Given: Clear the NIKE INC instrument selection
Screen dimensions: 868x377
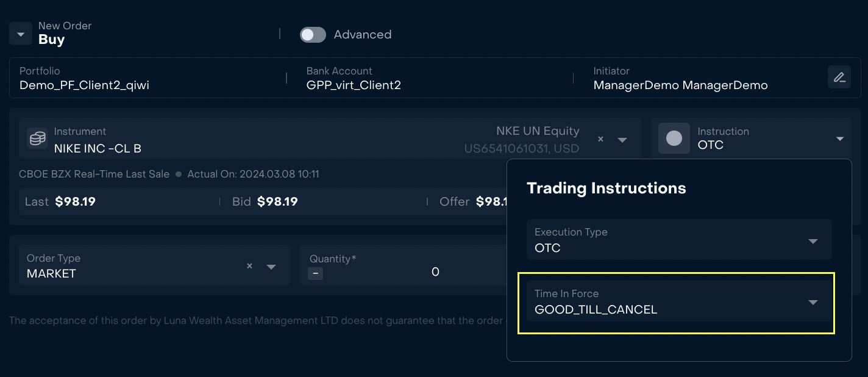Looking at the screenshot, I should pyautogui.click(x=600, y=140).
